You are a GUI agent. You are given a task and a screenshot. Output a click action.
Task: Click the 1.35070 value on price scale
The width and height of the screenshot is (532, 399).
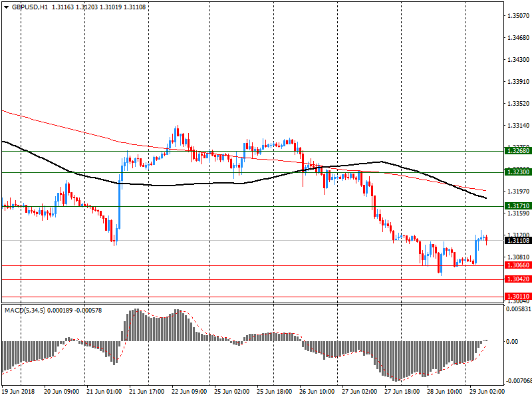(x=517, y=15)
